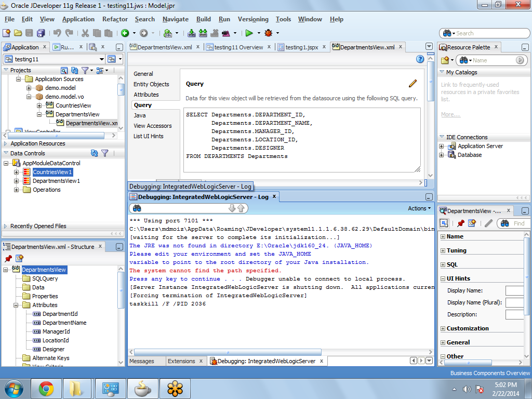Switch to the Extensions log tab
The image size is (532, 399).
181,362
